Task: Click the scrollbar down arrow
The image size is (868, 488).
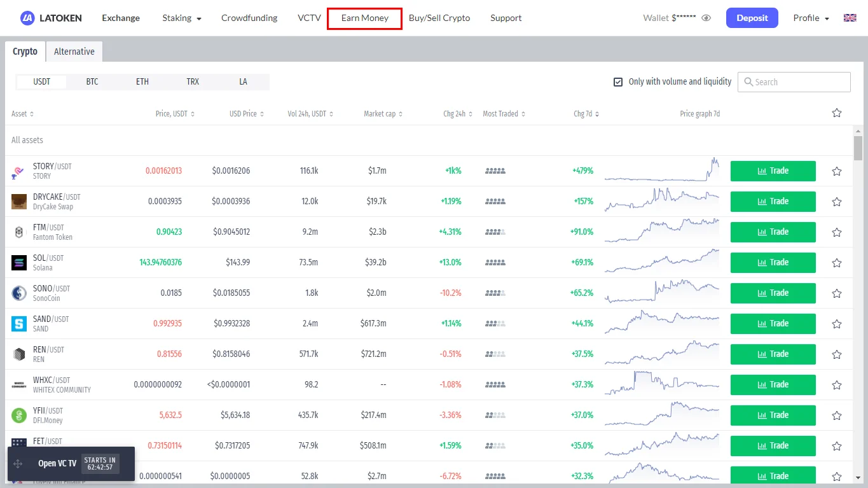Action: pyautogui.click(x=858, y=477)
